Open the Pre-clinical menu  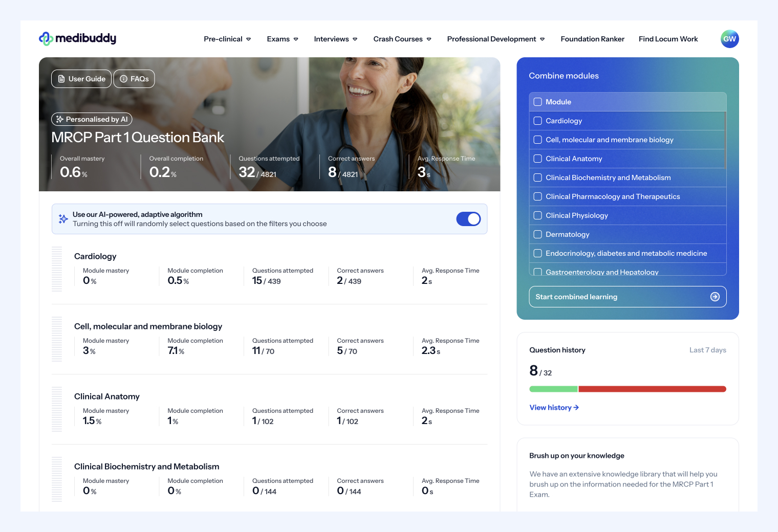click(227, 39)
